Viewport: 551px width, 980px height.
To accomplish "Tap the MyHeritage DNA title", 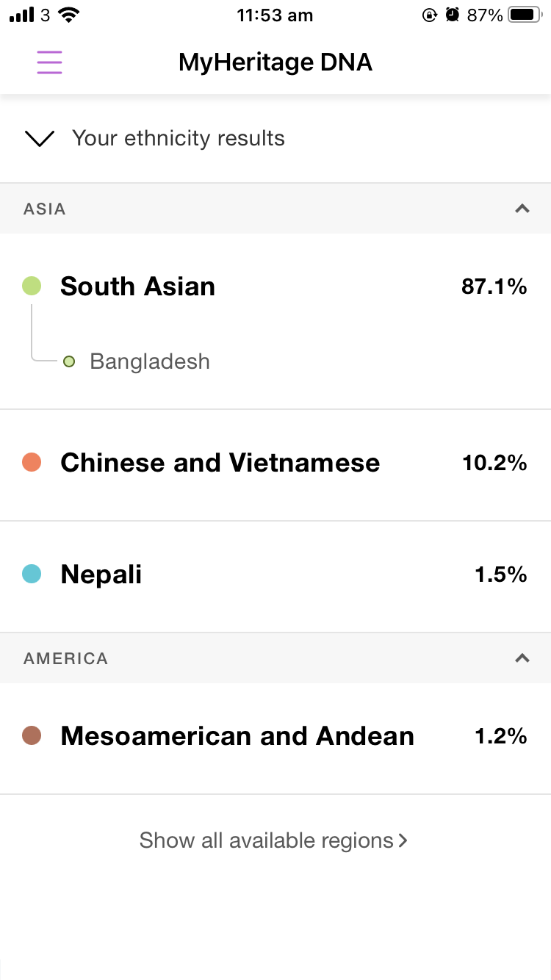I will click(275, 62).
